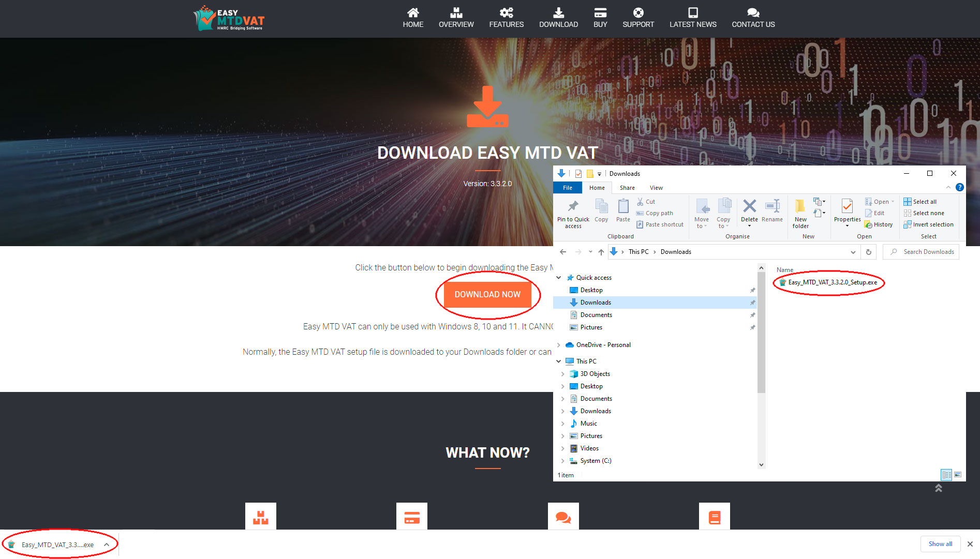980x559 pixels.
Task: Select Downloads under Quick access
Action: [x=655, y=303]
